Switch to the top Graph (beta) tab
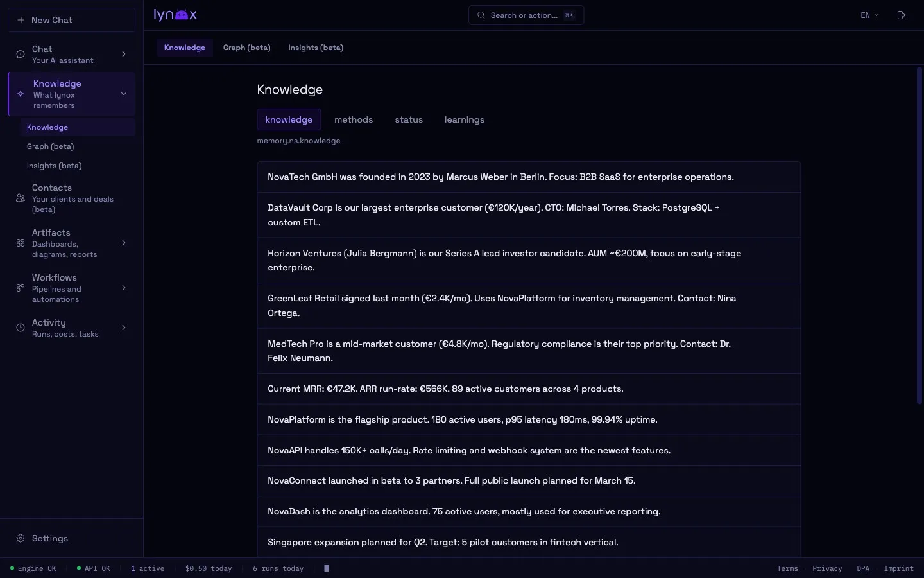The height and width of the screenshot is (578, 924). coord(246,48)
